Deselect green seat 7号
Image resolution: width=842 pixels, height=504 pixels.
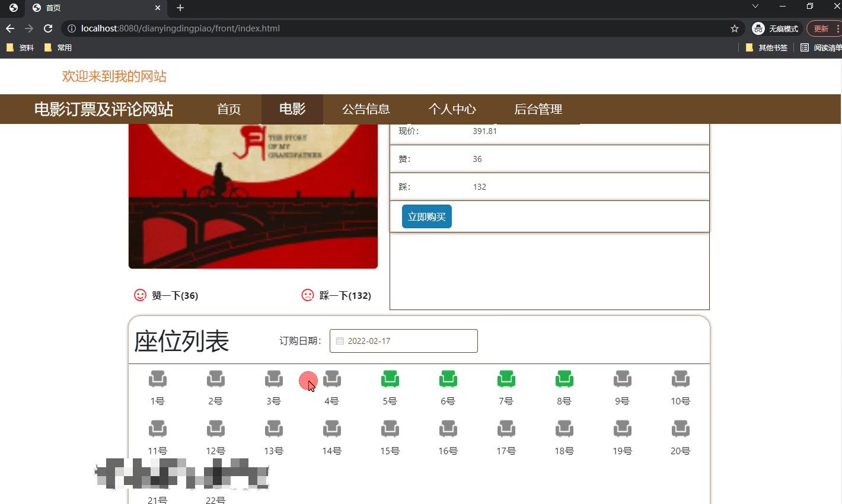tap(506, 379)
